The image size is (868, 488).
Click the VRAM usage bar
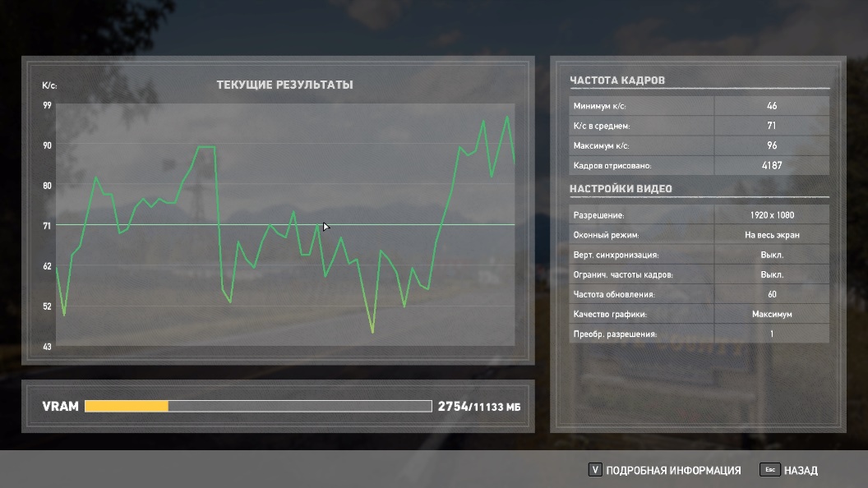258,406
